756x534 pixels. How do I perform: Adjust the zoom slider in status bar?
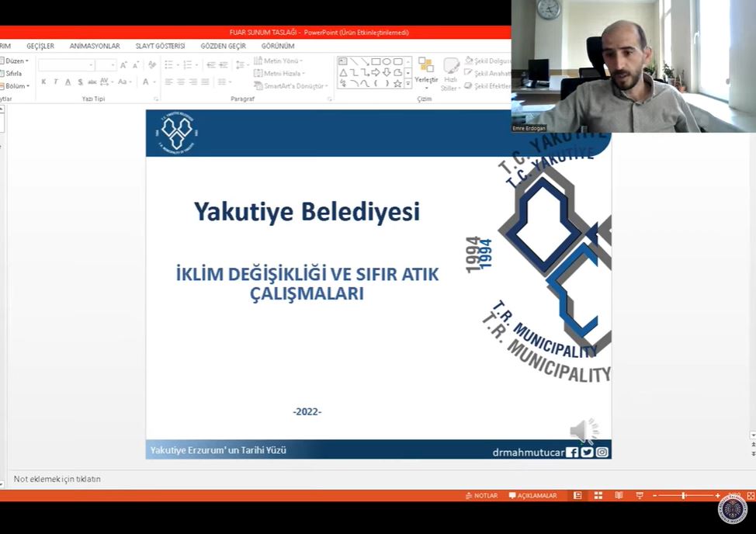(x=684, y=495)
